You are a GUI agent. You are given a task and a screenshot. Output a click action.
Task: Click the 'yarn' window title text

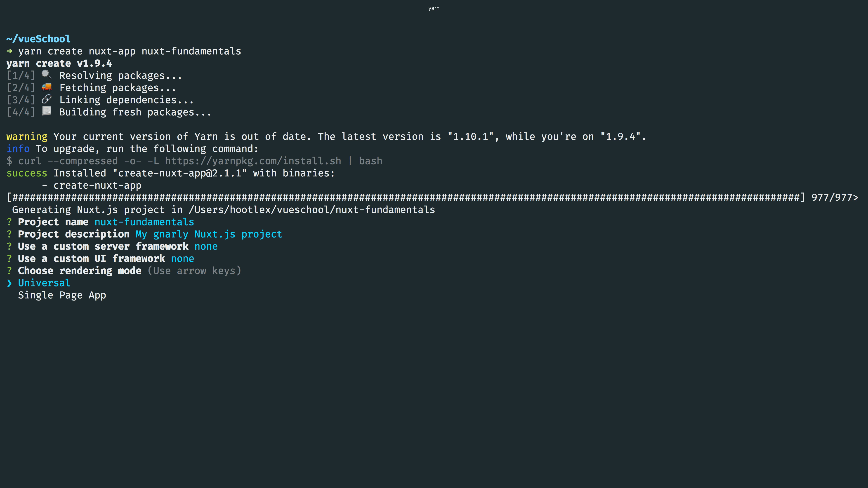tap(434, 8)
